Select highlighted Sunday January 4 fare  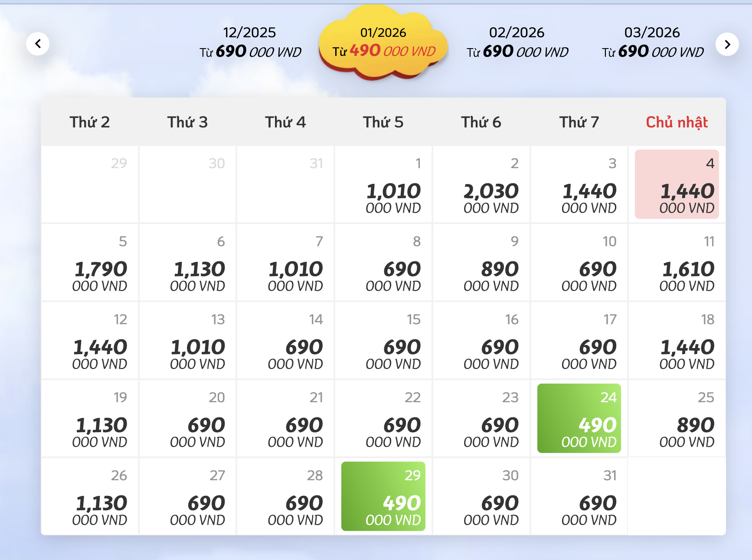coord(677,185)
